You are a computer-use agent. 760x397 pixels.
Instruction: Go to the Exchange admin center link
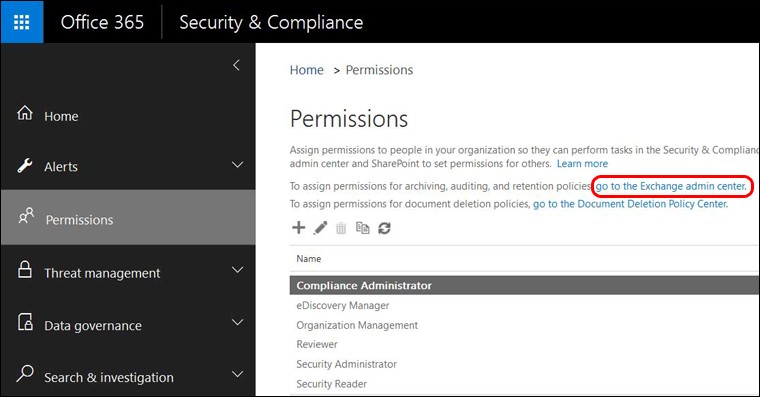(x=671, y=186)
